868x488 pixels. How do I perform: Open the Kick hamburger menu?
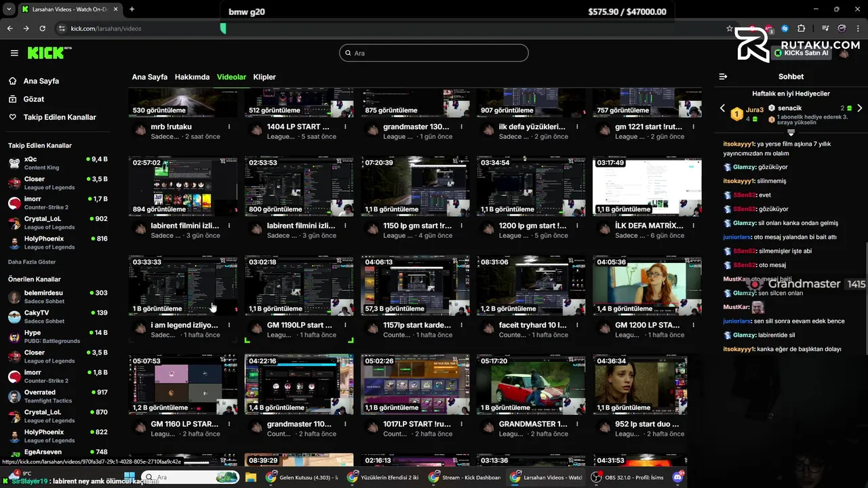[x=14, y=53]
